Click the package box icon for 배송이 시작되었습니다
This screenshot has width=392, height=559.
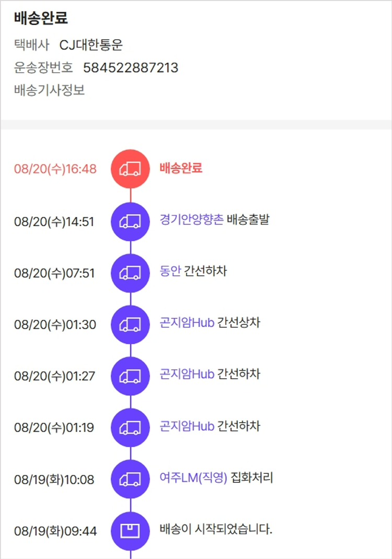point(130,531)
